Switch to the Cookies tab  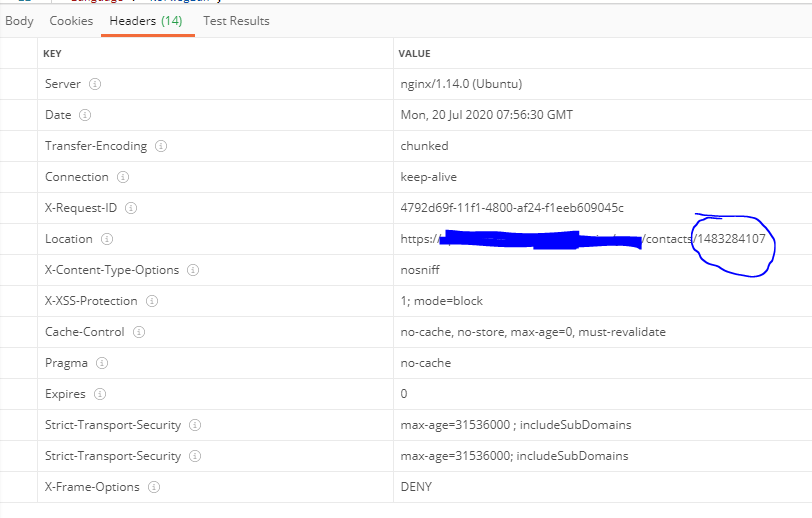pos(71,21)
